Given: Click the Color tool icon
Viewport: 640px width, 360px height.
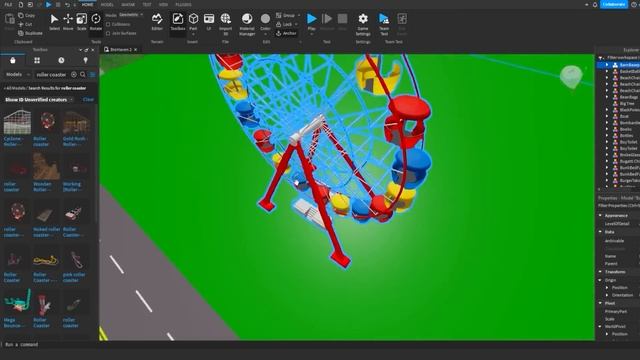Looking at the screenshot, I should point(265,19).
